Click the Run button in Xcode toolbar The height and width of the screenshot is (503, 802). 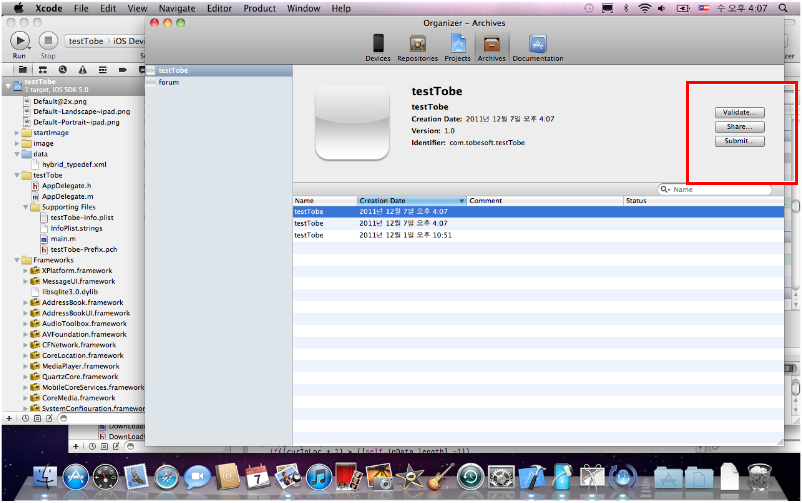(x=20, y=40)
